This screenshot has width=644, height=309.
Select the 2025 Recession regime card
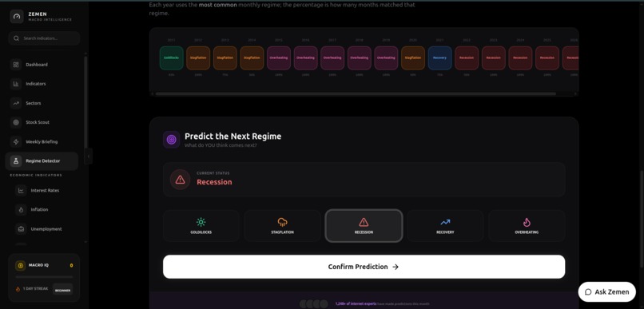tap(547, 57)
